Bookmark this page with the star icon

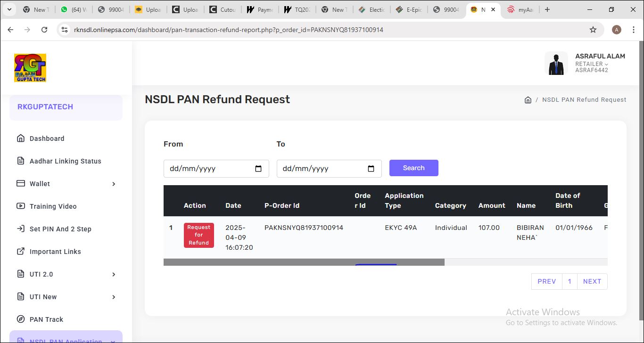(593, 30)
